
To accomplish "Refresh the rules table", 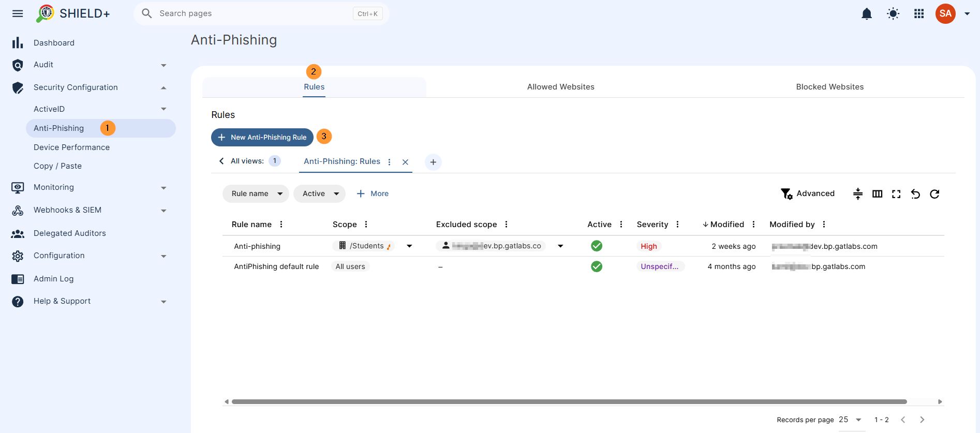I will coord(934,194).
